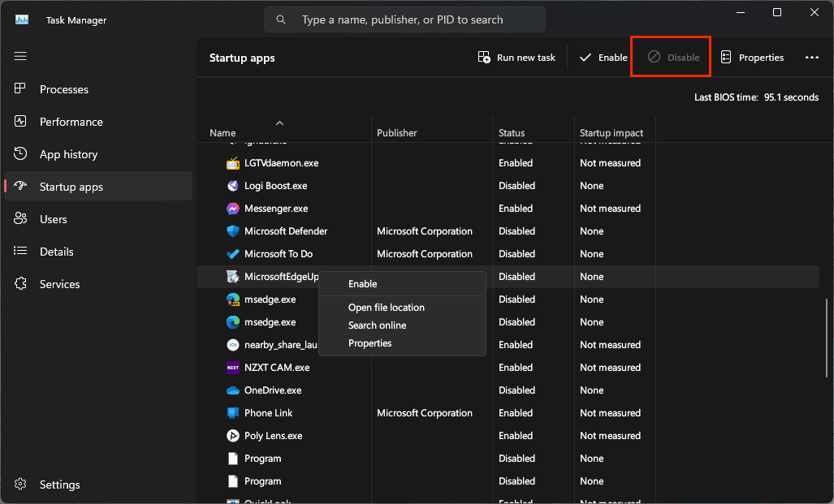Image resolution: width=834 pixels, height=504 pixels.
Task: Go to the Users page
Action: pyautogui.click(x=98, y=219)
